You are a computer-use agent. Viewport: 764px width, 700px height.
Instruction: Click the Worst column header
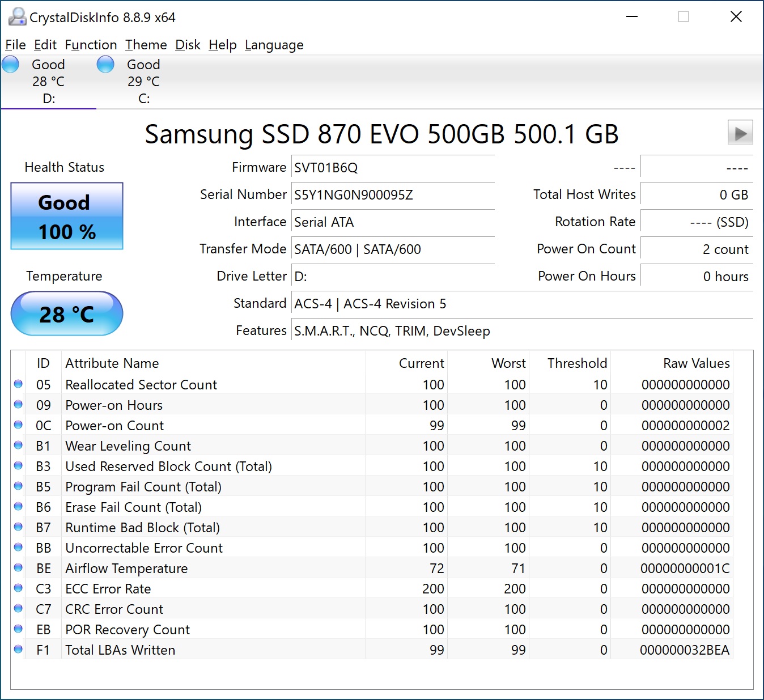pyautogui.click(x=508, y=363)
